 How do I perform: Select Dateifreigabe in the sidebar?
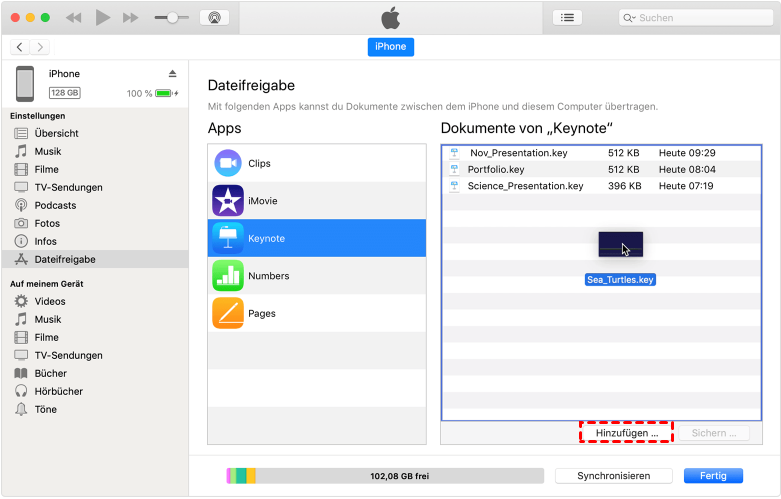pos(95,259)
